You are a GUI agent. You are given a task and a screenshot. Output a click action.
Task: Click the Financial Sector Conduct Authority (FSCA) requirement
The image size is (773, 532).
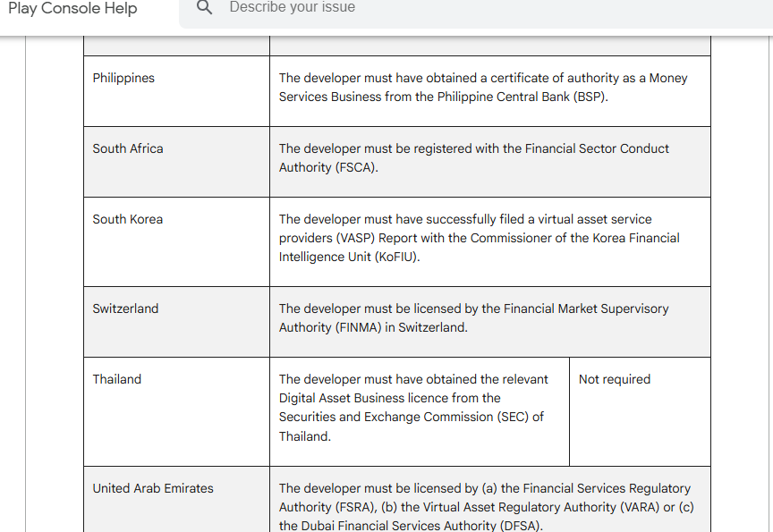coord(474,157)
